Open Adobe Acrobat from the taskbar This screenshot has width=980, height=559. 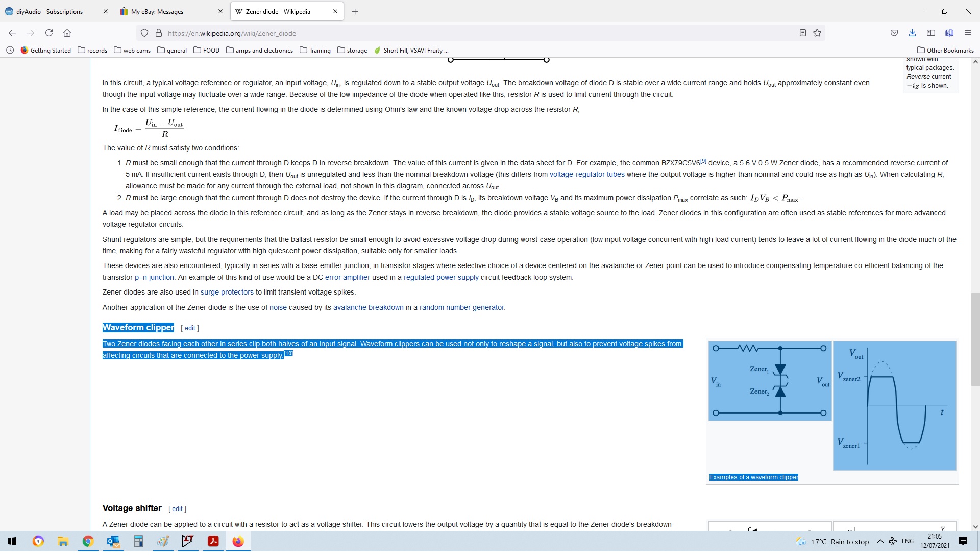213,542
